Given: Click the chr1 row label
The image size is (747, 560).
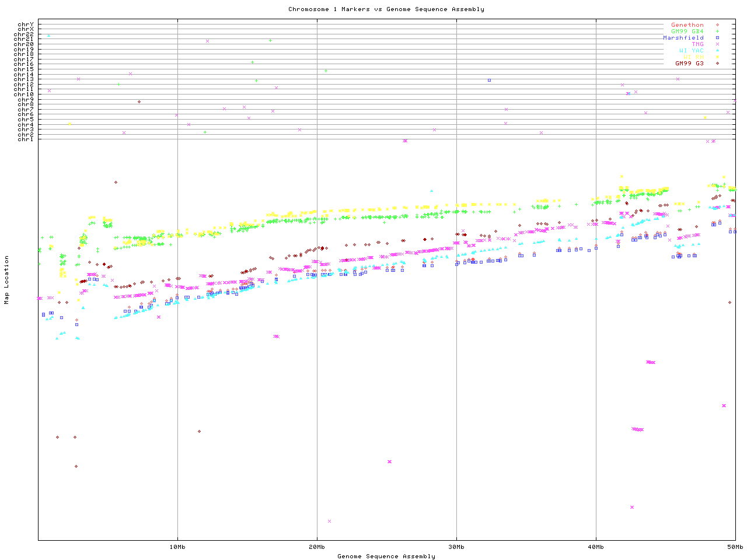Looking at the screenshot, I should click(x=26, y=139).
